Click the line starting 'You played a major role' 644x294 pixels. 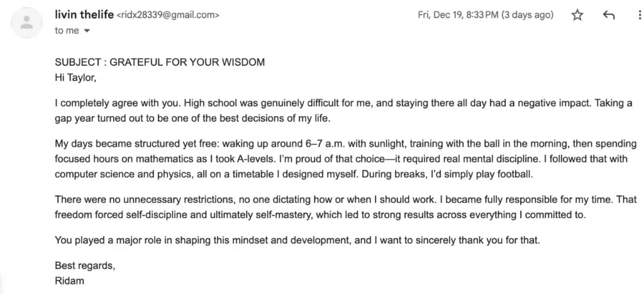point(297,240)
